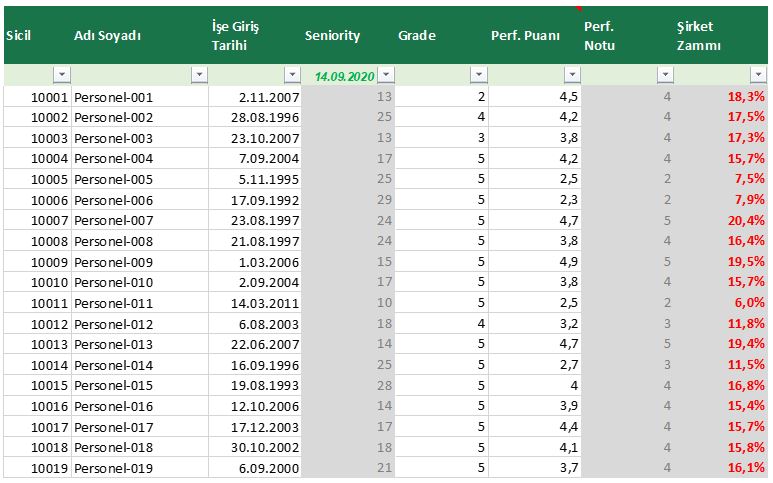Expand the İşe Giriş Tarihi filter arrow

coord(292,75)
